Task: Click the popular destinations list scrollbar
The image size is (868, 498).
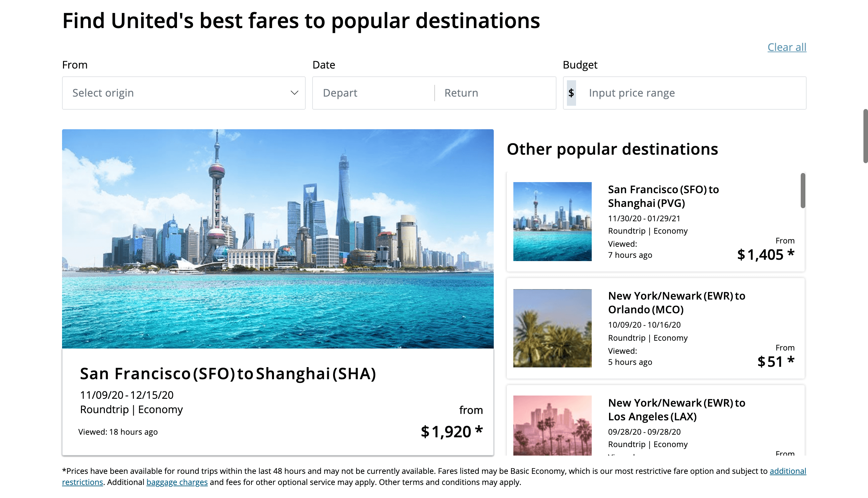Action: pos(803,191)
